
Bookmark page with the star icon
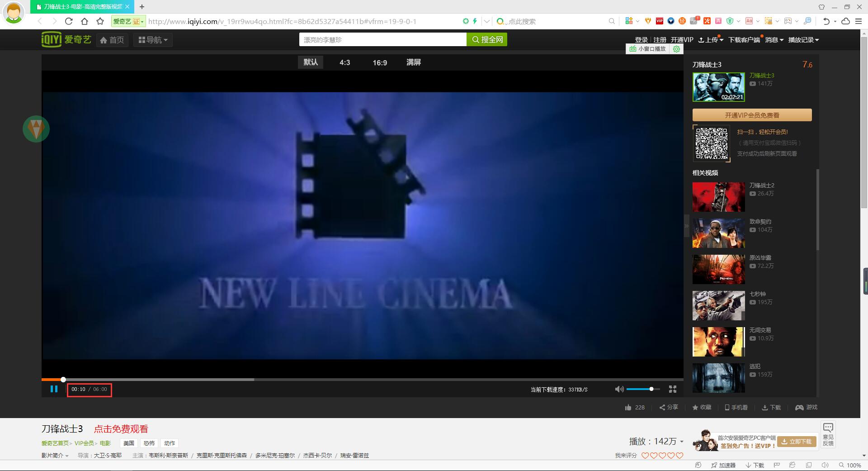coord(100,21)
